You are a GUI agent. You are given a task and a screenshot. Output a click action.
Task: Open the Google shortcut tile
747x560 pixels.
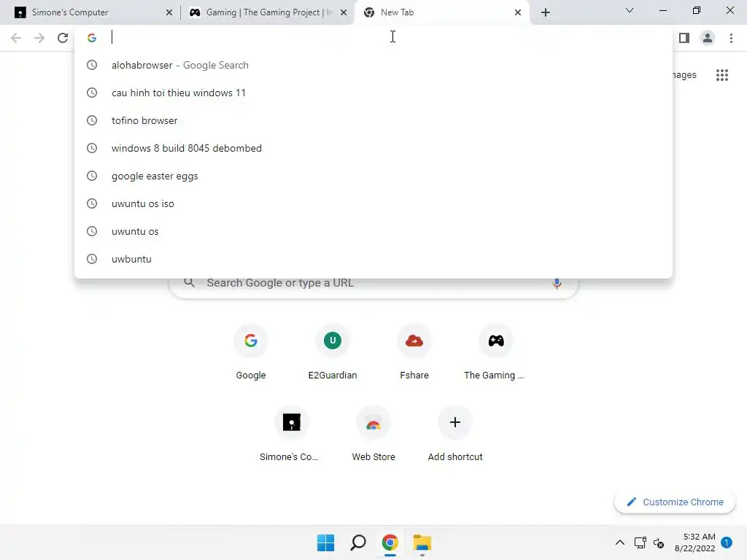coord(251,352)
